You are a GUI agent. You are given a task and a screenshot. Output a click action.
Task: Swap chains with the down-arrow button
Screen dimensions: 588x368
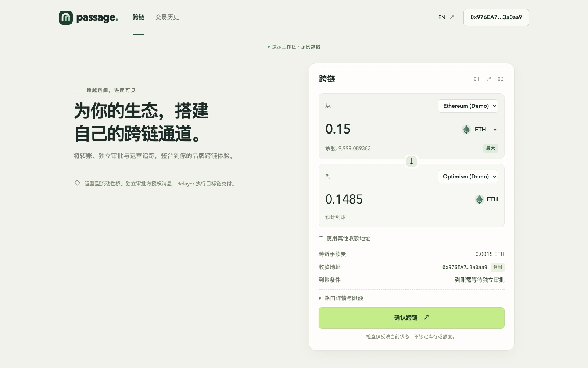click(412, 161)
